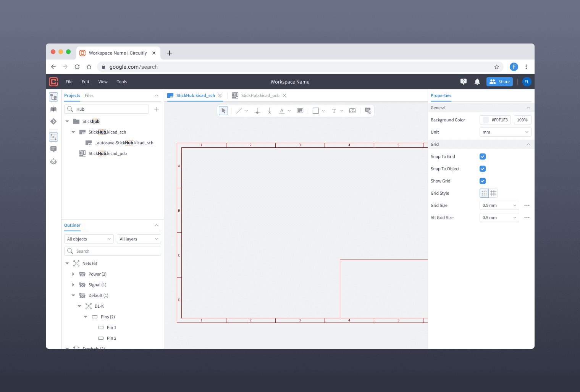Open the comments sidebar icon
Image resolution: width=580 pixels, height=392 pixels.
(53, 149)
